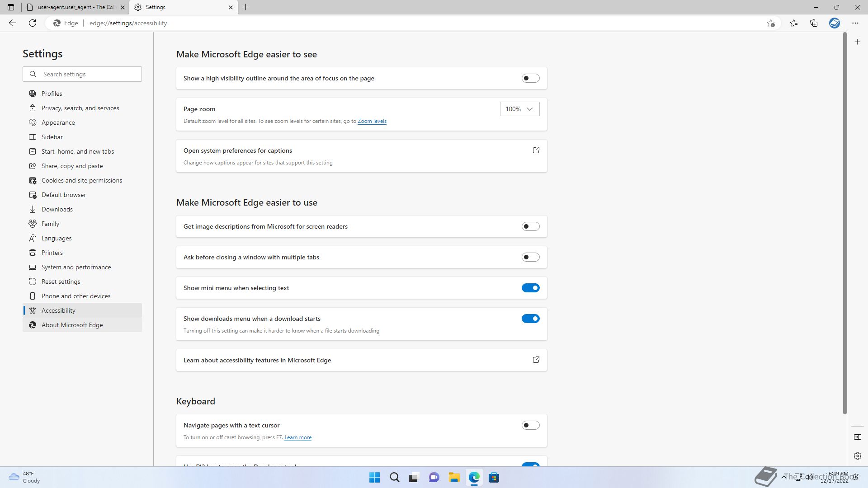Open taskbar Search icon
The width and height of the screenshot is (868, 488).
pyautogui.click(x=394, y=478)
